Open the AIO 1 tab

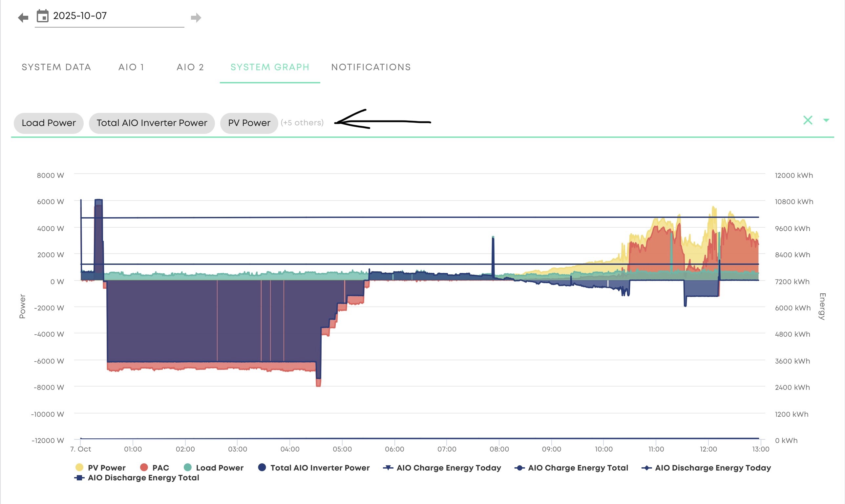click(x=131, y=67)
